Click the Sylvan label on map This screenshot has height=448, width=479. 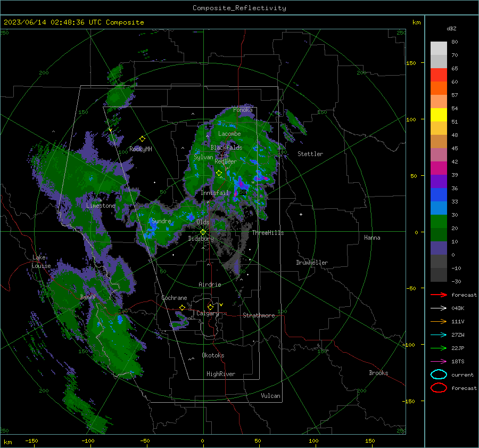tap(203, 157)
